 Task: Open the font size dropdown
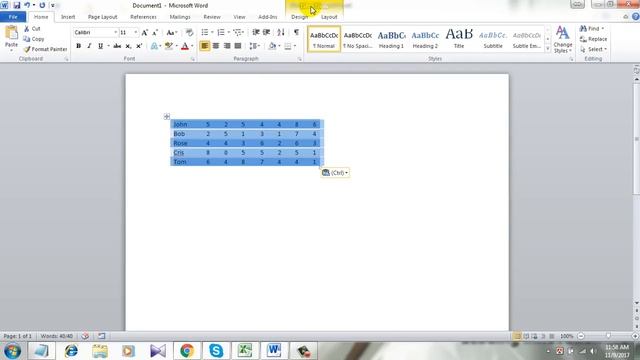(x=136, y=32)
